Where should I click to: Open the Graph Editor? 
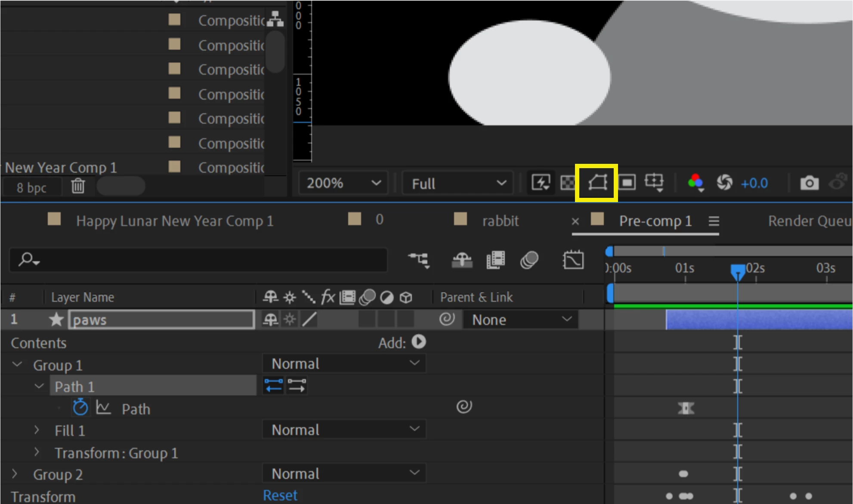pos(573,260)
